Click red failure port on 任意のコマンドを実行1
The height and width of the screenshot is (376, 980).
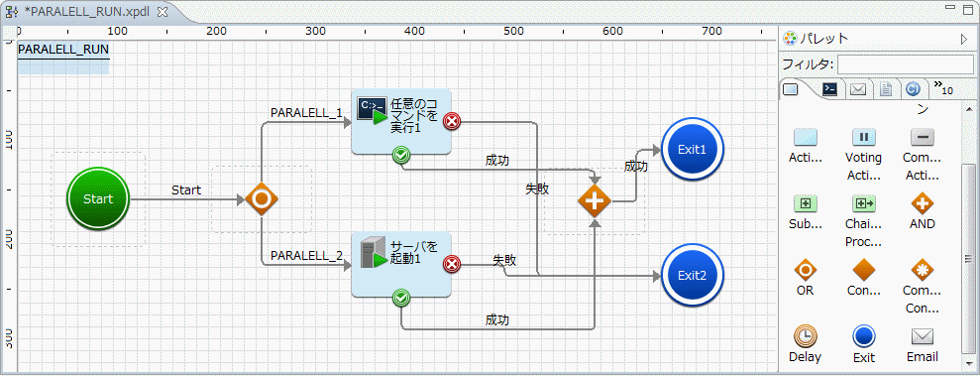(451, 121)
